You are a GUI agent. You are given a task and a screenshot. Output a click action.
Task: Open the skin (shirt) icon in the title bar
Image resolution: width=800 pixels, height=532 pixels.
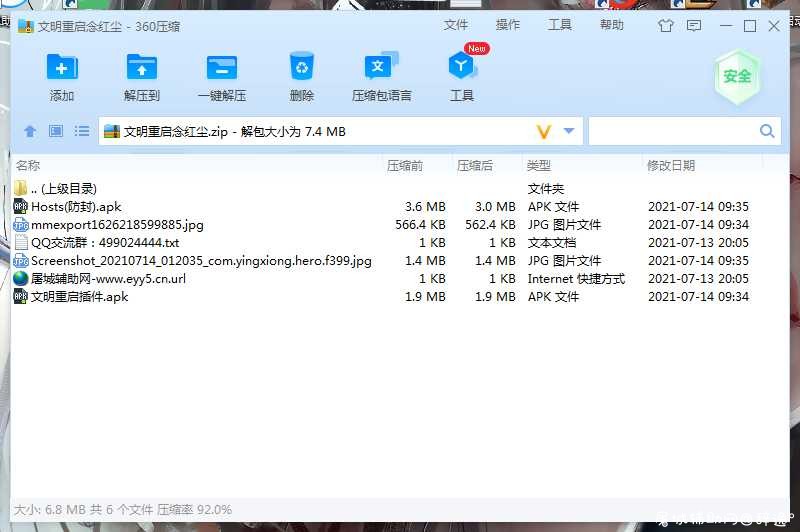point(665,26)
